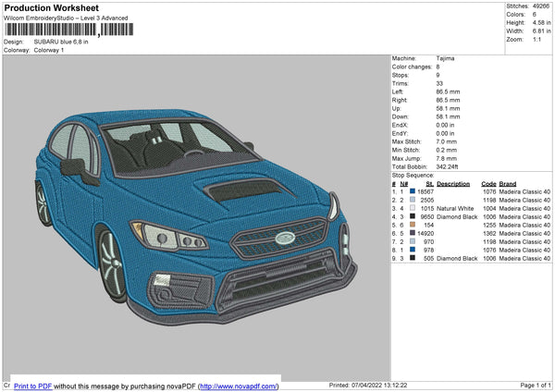This screenshot has height=392, width=555.
Task: Click 'Natural White' description in row 3
Action: 455,208
